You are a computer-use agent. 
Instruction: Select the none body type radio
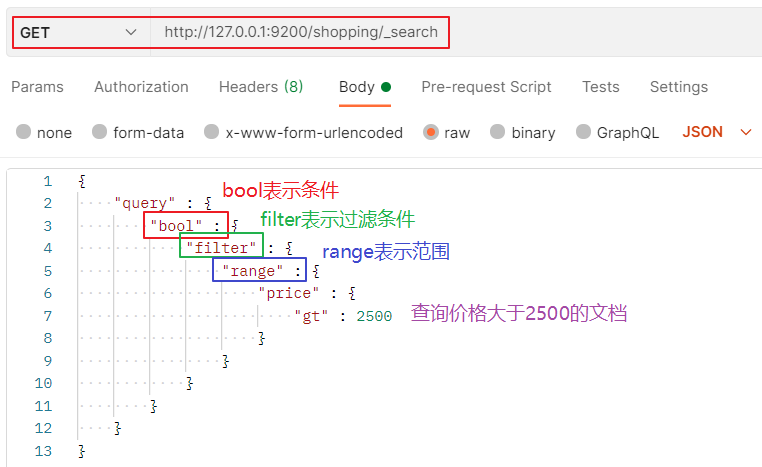pos(23,132)
